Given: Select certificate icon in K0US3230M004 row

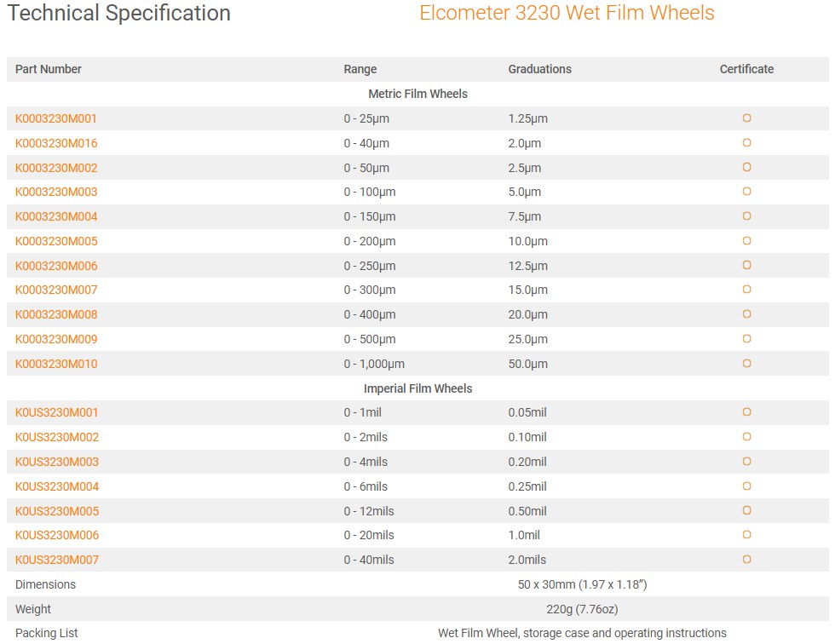Looking at the screenshot, I should (x=746, y=486).
